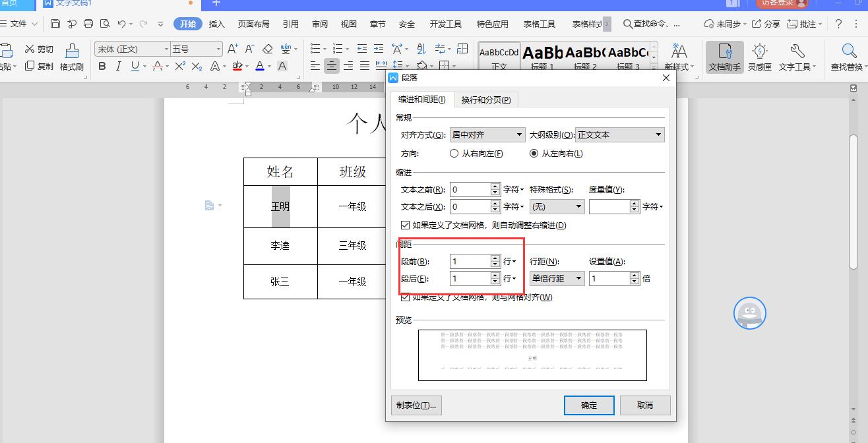Viewport: 868px width, 443px height.
Task: Decrease font size with A- icon
Action: coord(249,49)
